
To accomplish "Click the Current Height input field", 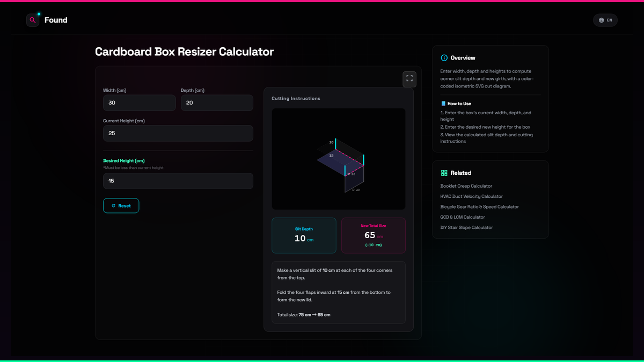I will point(178,134).
